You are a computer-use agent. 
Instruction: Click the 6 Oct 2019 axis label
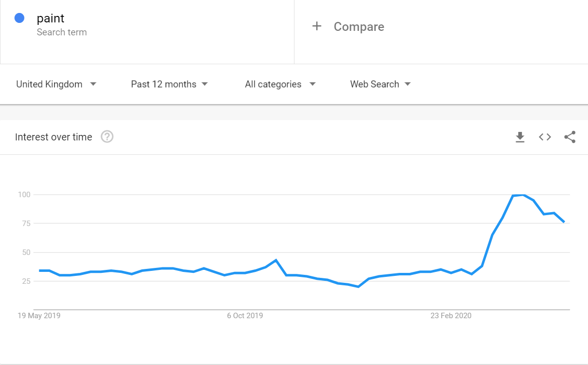pos(245,316)
